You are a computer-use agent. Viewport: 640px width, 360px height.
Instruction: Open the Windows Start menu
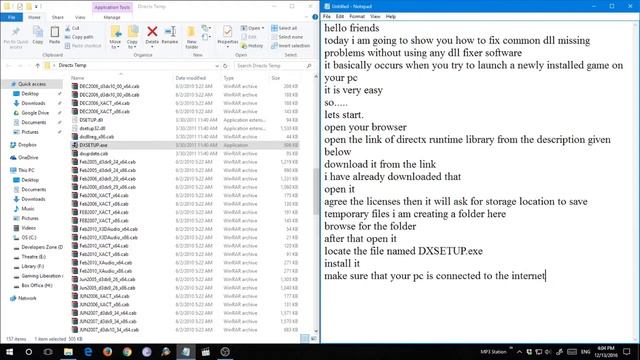tap(9, 351)
